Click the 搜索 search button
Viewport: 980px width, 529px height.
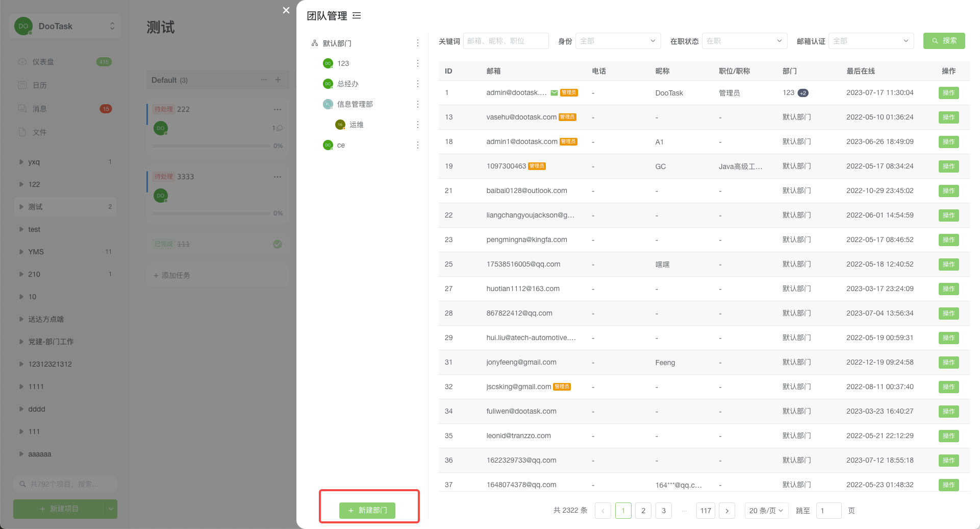coord(944,41)
